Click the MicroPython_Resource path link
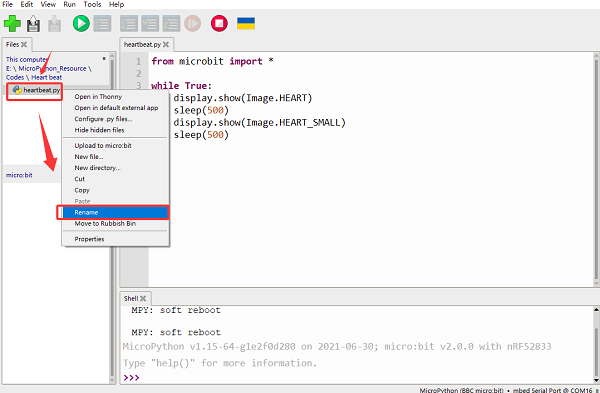 52,68
